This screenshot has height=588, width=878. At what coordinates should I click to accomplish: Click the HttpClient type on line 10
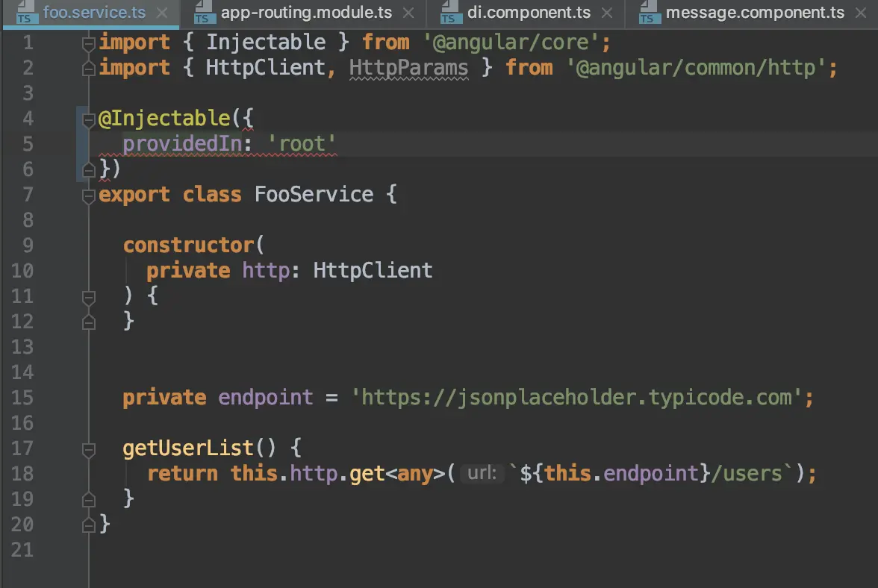click(x=373, y=271)
